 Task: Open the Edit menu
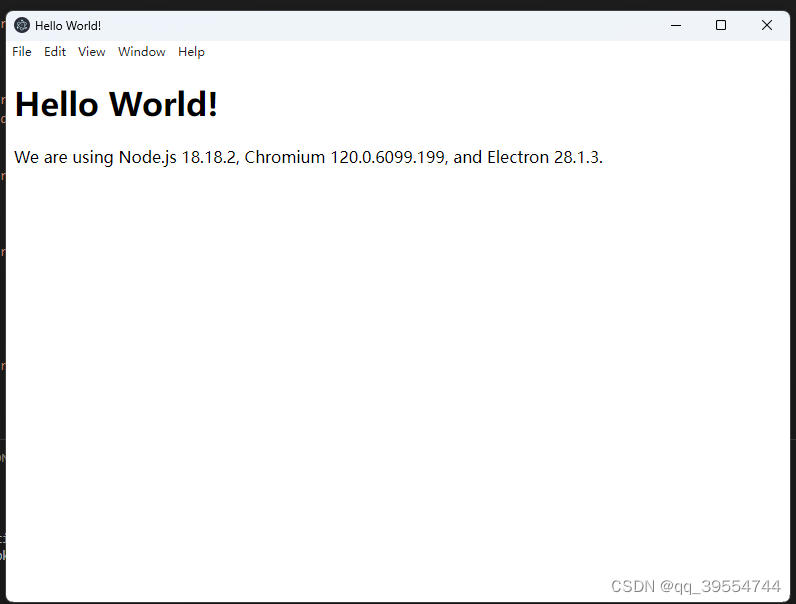[x=55, y=52]
